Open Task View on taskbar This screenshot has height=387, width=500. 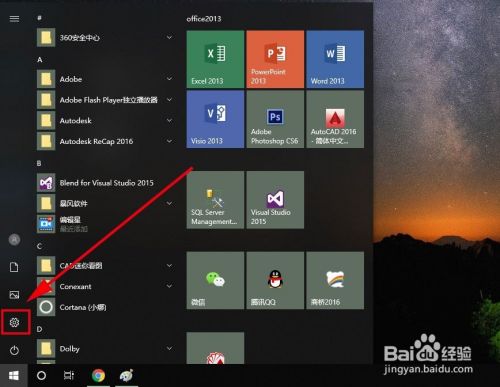(x=69, y=376)
